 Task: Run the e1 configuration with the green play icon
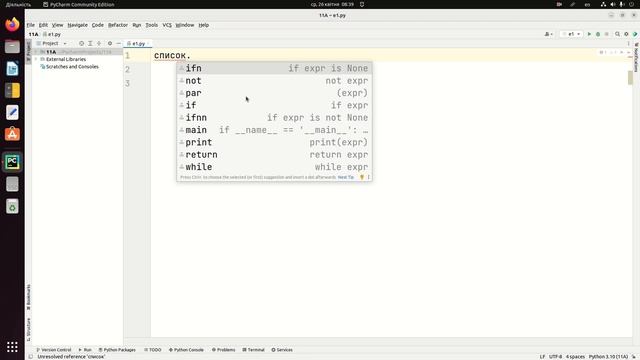coord(589,34)
